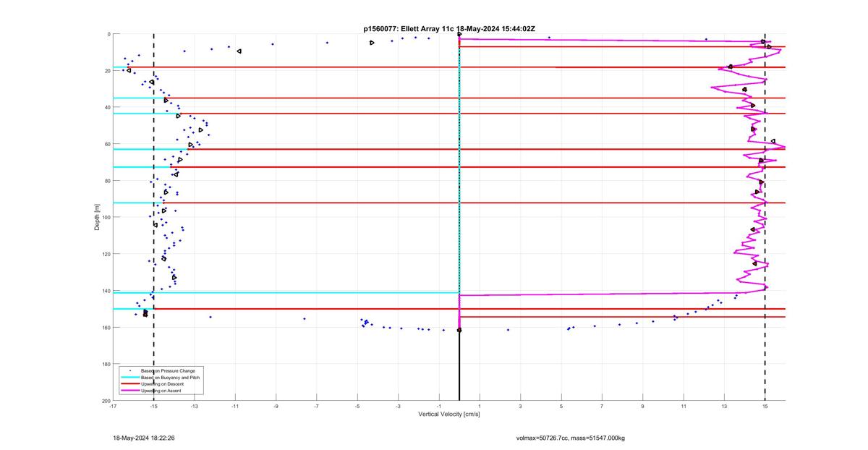Click the 'Depth [m]' y-axis label
This screenshot has width=868, height=450.
[97, 217]
